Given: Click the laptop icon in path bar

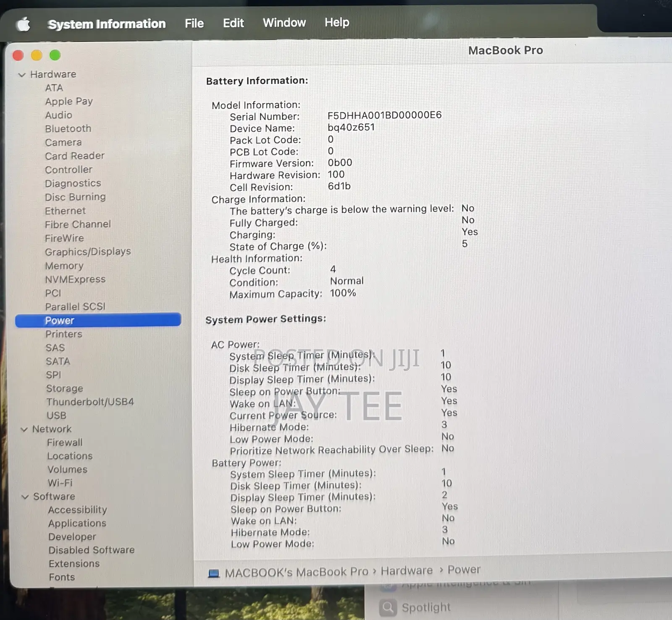Looking at the screenshot, I should click(x=214, y=573).
